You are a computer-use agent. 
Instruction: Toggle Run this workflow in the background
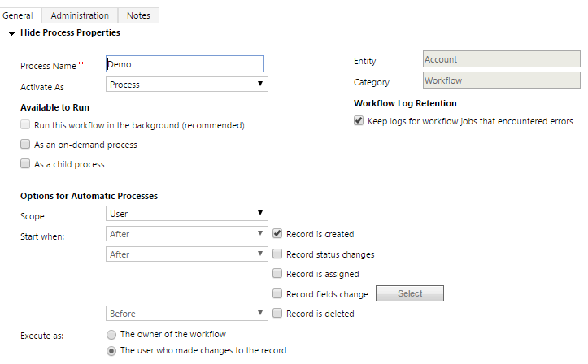25,124
